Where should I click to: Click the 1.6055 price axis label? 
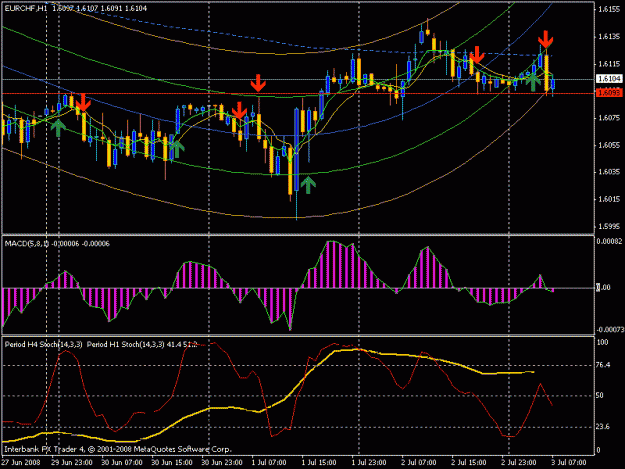609,145
